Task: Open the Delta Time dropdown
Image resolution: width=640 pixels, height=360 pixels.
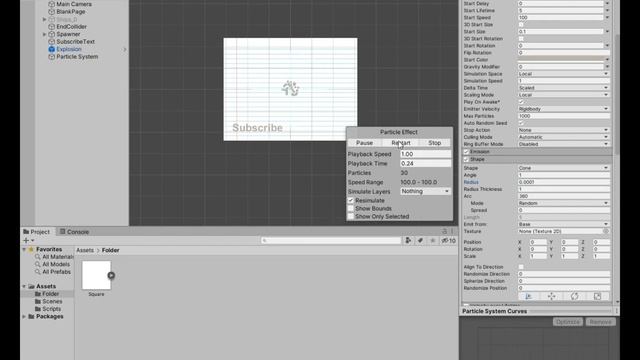Action: click(x=564, y=88)
